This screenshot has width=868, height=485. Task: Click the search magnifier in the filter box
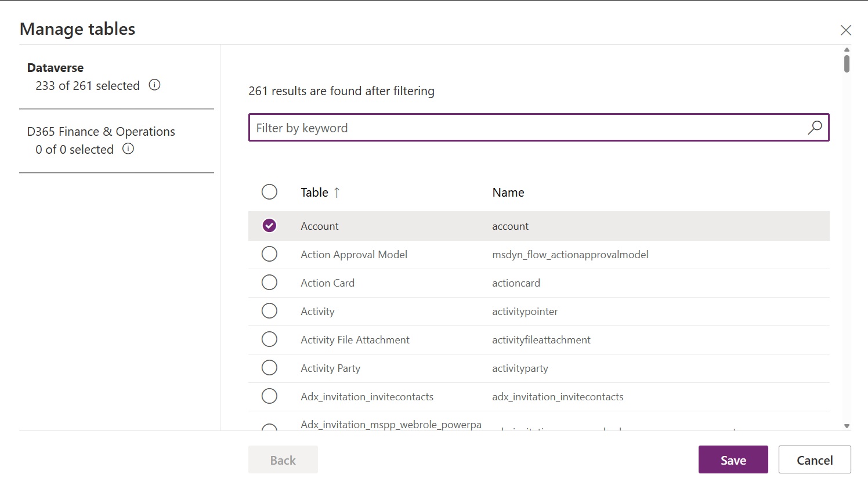(815, 127)
